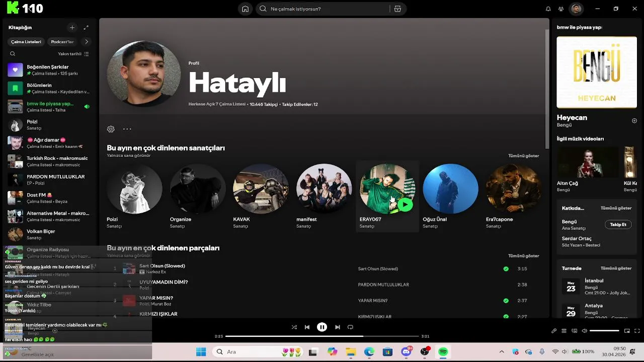This screenshot has width=644, height=362.
Task: Open '10.446 Takipçi' followers link
Action: [264, 105]
